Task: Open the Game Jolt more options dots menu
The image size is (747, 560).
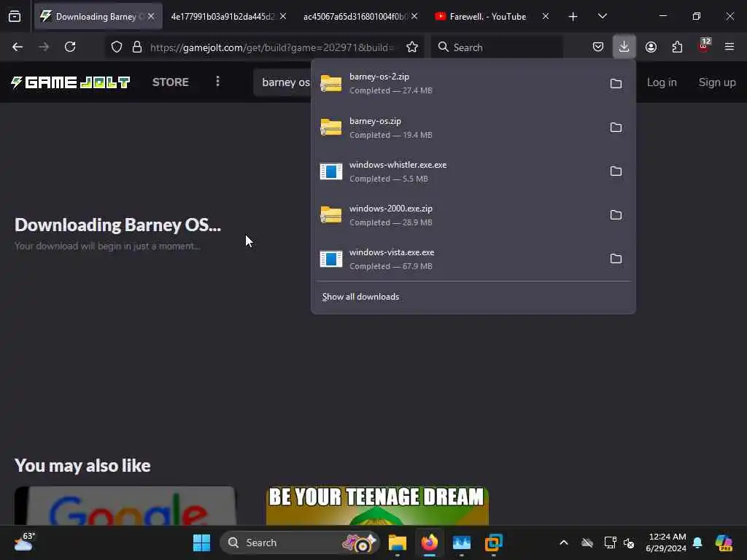Action: pos(217,82)
